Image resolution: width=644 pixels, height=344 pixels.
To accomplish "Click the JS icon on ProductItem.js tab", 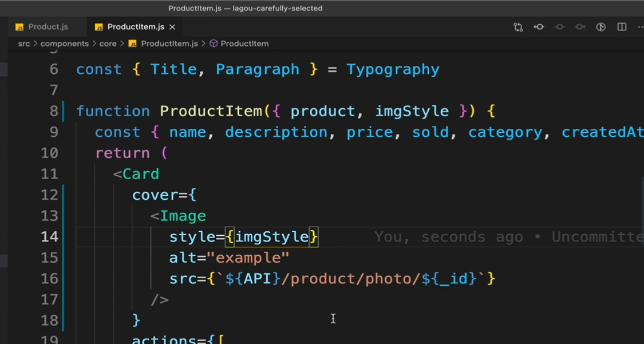I will 98,27.
